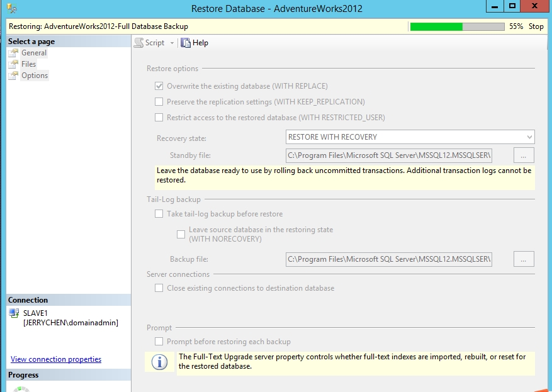Click the 55% progress percentage text

(x=516, y=26)
